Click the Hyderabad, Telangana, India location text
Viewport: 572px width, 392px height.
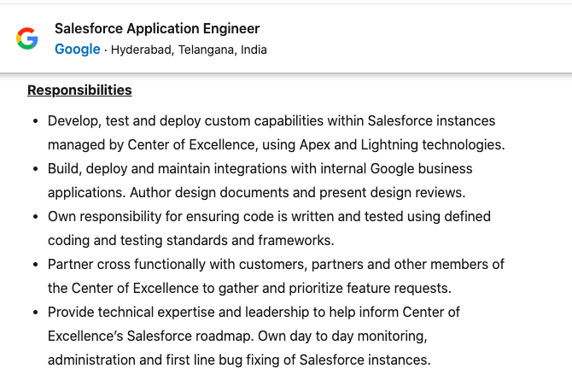coord(189,50)
